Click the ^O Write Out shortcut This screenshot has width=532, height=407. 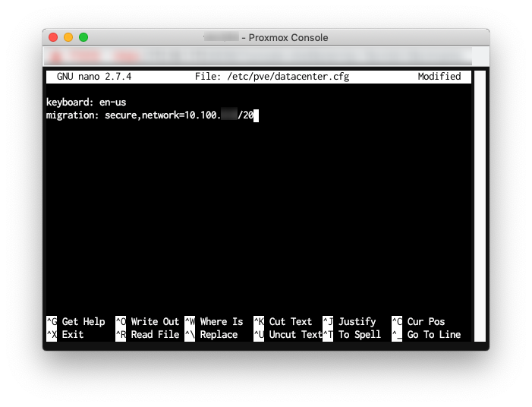pyautogui.click(x=147, y=321)
